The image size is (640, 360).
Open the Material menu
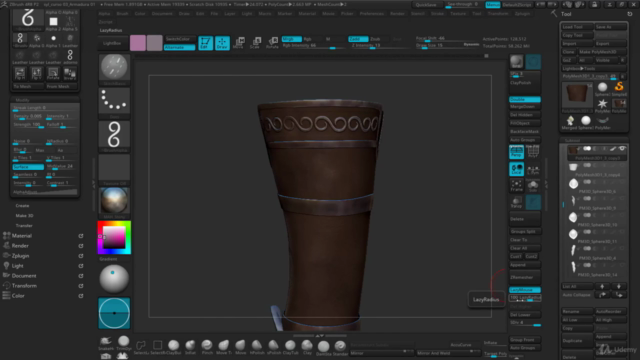click(307, 13)
